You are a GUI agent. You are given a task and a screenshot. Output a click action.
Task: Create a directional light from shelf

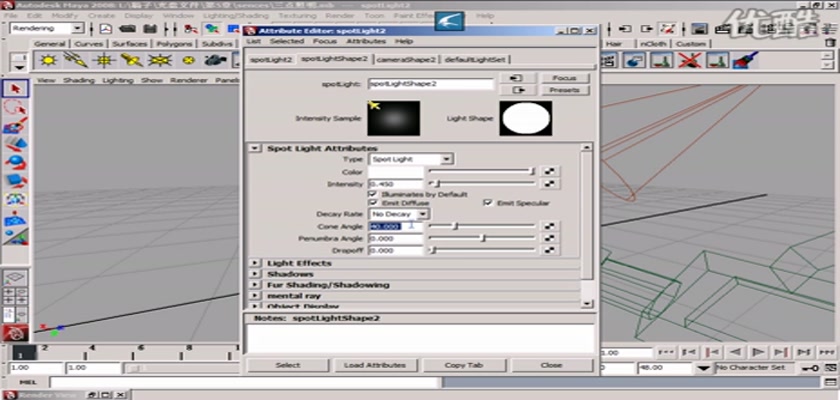click(76, 60)
